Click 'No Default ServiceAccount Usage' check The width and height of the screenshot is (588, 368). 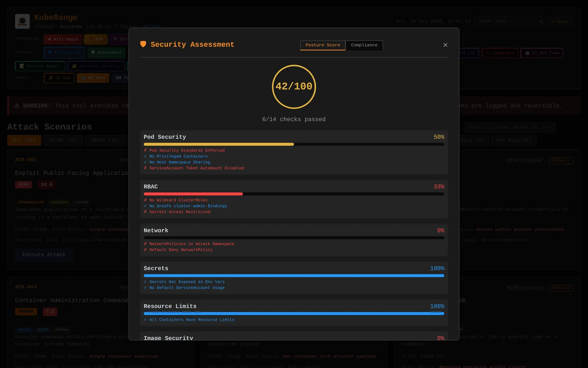point(184,288)
